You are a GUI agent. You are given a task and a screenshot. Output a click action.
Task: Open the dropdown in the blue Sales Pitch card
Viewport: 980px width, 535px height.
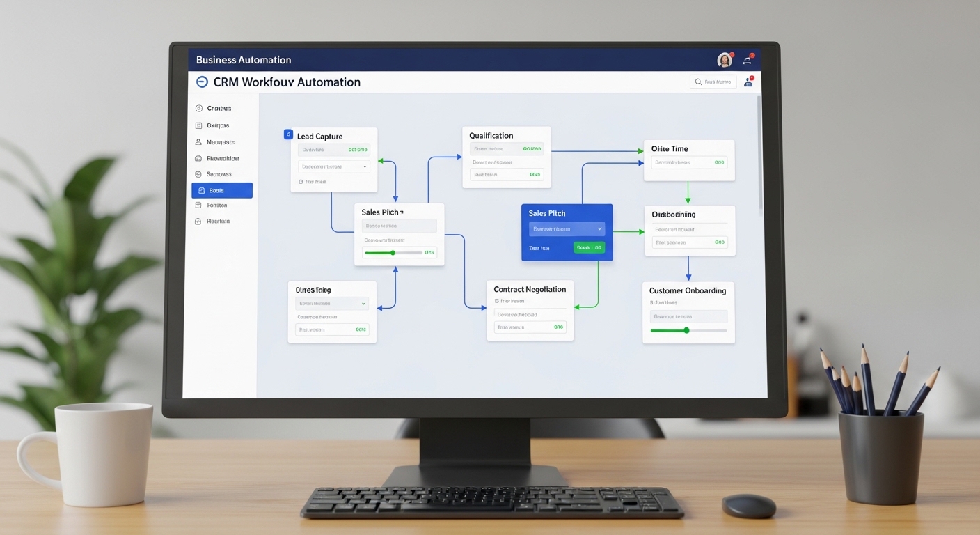pyautogui.click(x=599, y=228)
